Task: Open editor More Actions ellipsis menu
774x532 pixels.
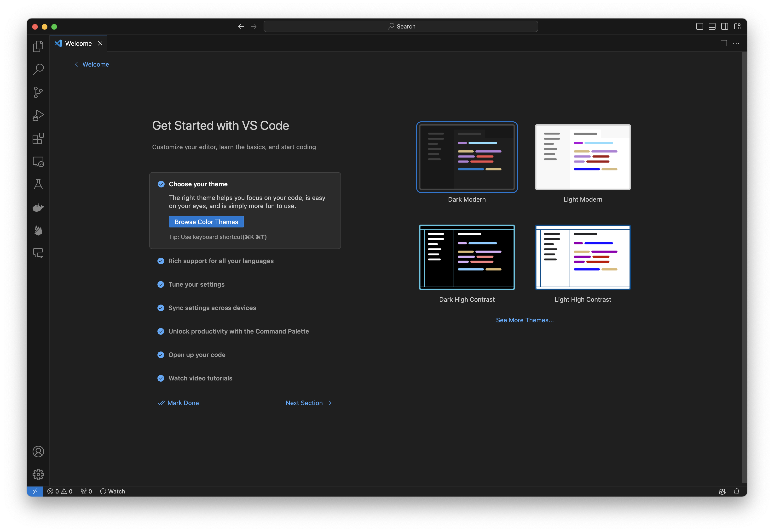Action: point(736,43)
